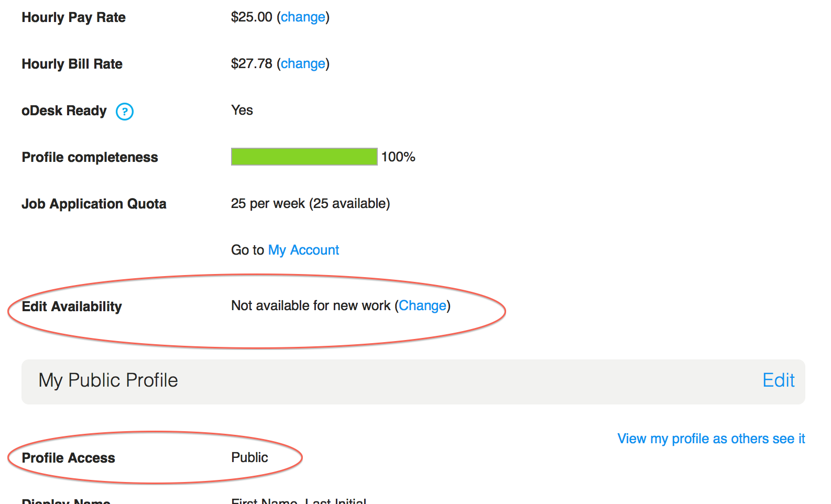Click the 25 per week quota text
The height and width of the screenshot is (504, 831).
coord(310,204)
